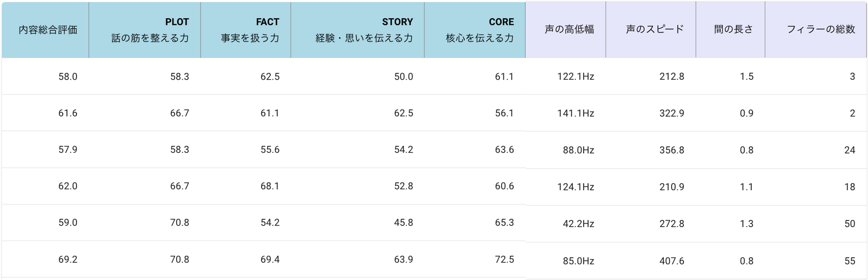Screen dimensions: 868x280
Task: Select the STORY 経験・思いを伝える力 header
Action: pyautogui.click(x=364, y=30)
